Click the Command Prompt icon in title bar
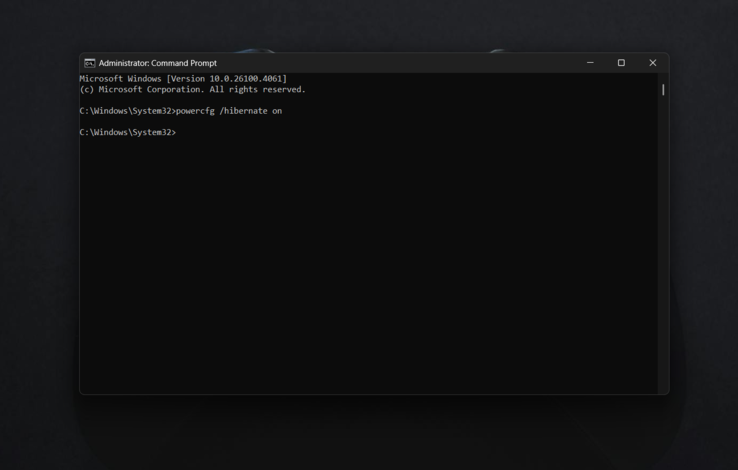The width and height of the screenshot is (738, 470). (90, 63)
